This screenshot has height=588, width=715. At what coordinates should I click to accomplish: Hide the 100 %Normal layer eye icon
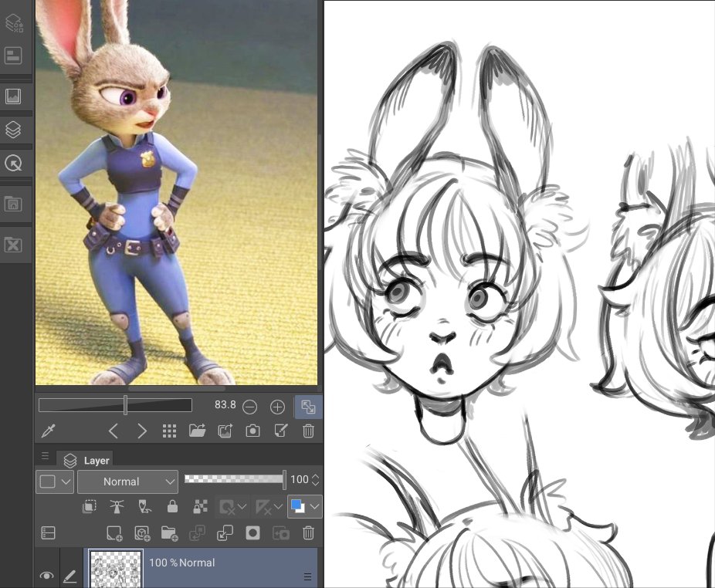(x=46, y=575)
